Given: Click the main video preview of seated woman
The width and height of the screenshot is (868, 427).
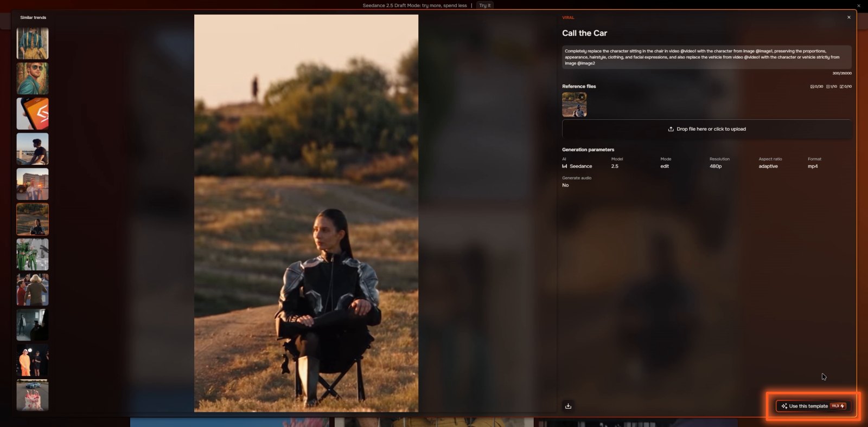Looking at the screenshot, I should (306, 213).
